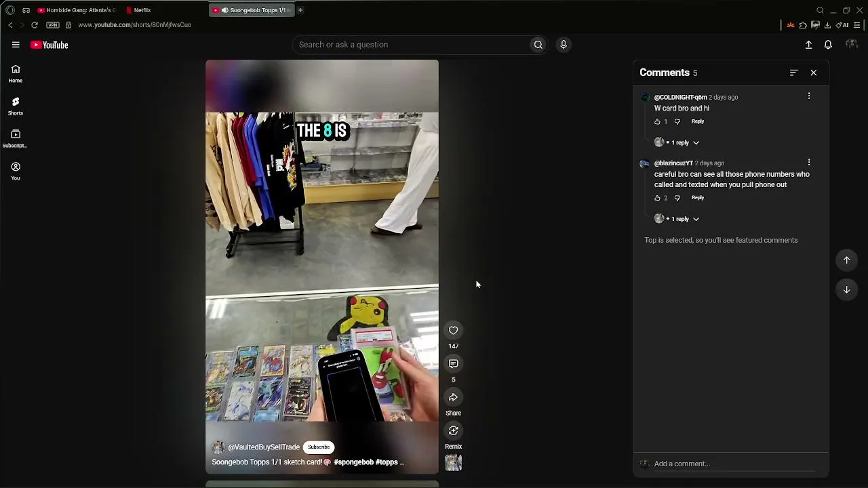Click the #topps hashtag
Viewport: 868px width, 488px height.
click(387, 462)
